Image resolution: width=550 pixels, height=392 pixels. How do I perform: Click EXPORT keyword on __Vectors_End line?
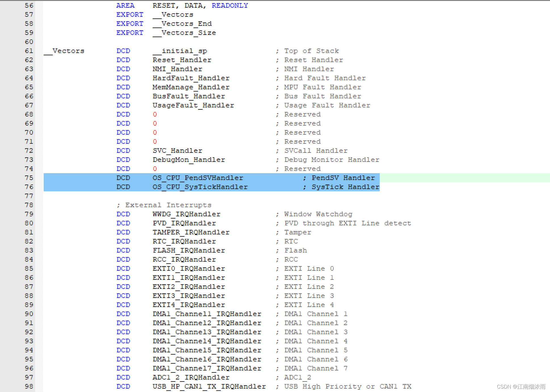[130, 24]
